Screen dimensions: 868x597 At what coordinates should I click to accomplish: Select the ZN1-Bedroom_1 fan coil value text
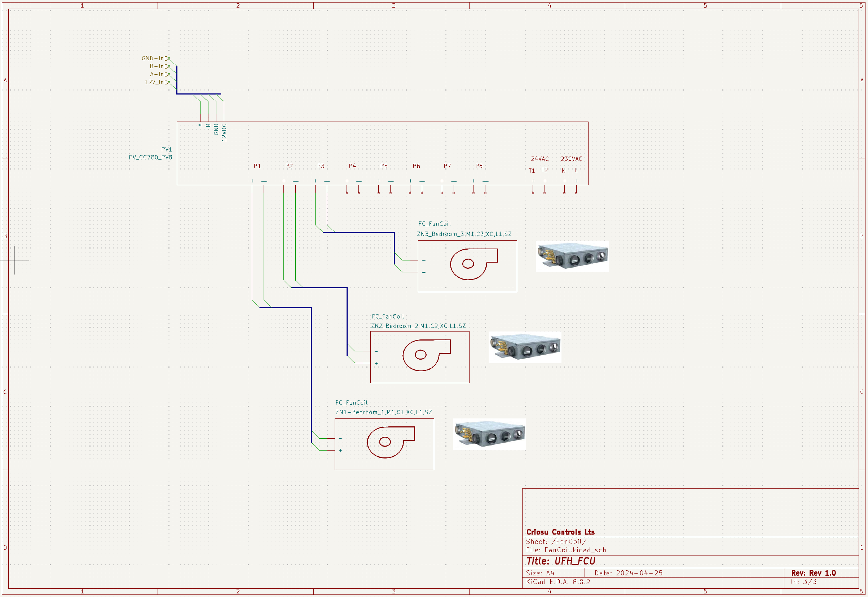[x=383, y=412]
